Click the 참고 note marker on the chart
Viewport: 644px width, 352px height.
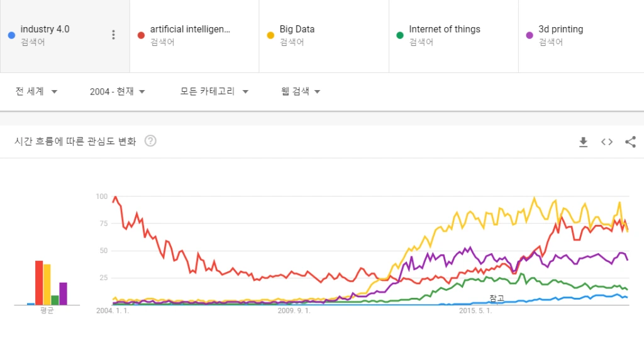point(497,298)
